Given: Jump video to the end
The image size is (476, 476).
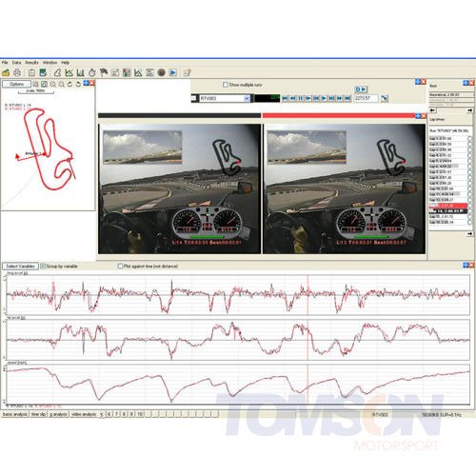Looking at the screenshot, I should click(x=347, y=98).
